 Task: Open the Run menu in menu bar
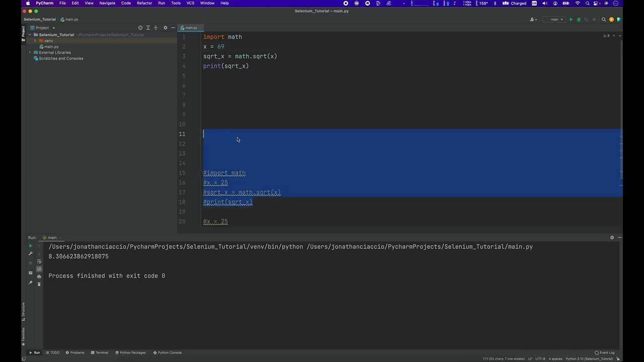coord(162,3)
